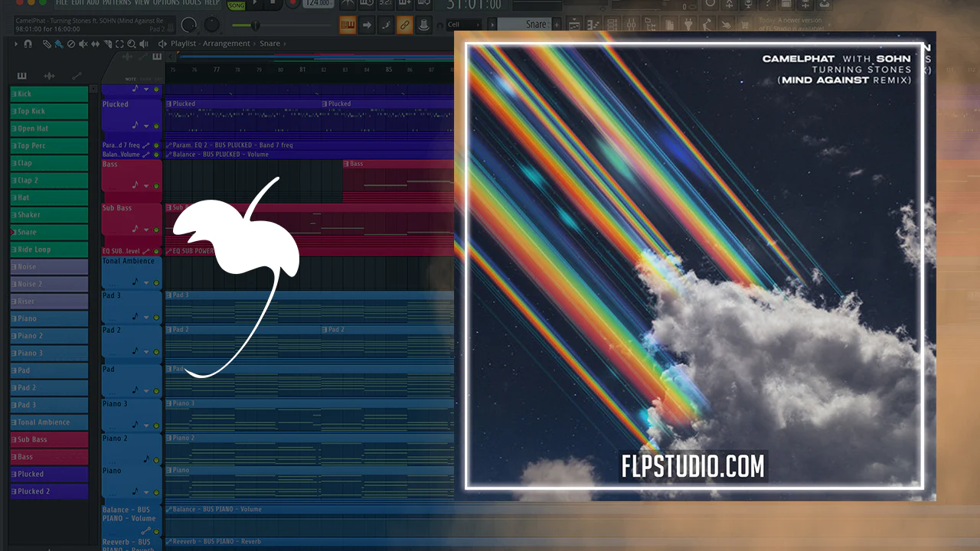Viewport: 980px width, 551px height.
Task: Select the Kick pattern
Action: 49,93
